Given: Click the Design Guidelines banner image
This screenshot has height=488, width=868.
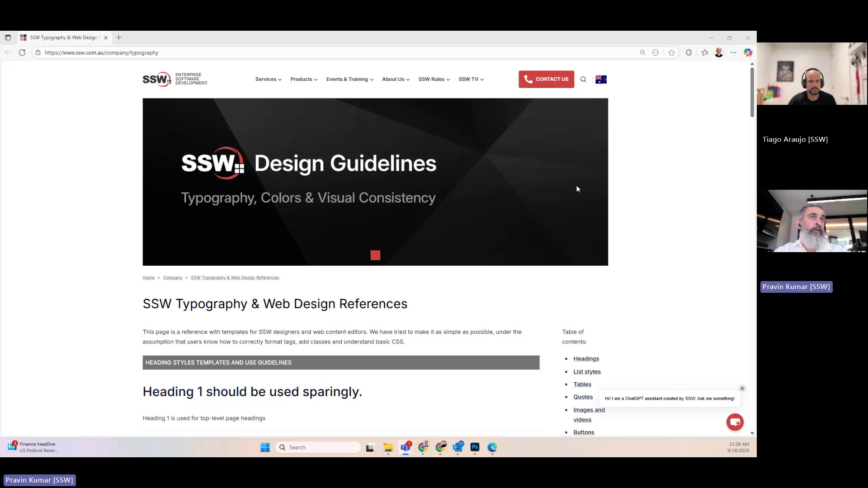Looking at the screenshot, I should click(375, 182).
